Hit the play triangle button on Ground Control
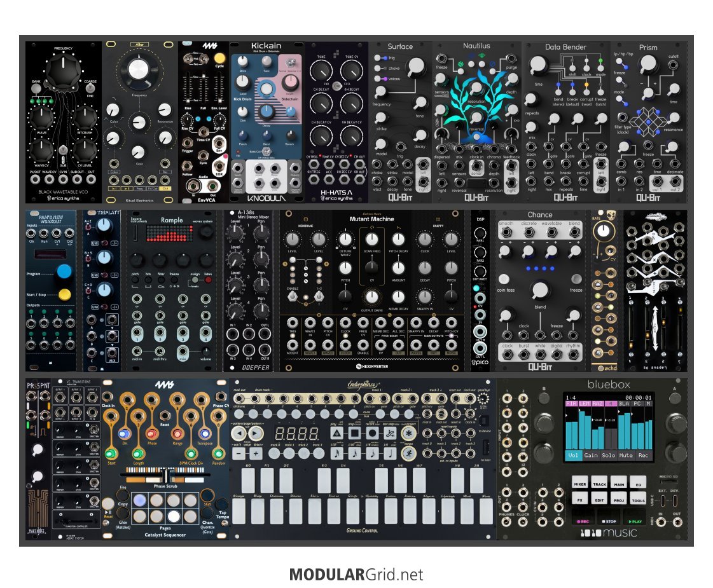This screenshot has height=588, width=713. click(x=336, y=433)
